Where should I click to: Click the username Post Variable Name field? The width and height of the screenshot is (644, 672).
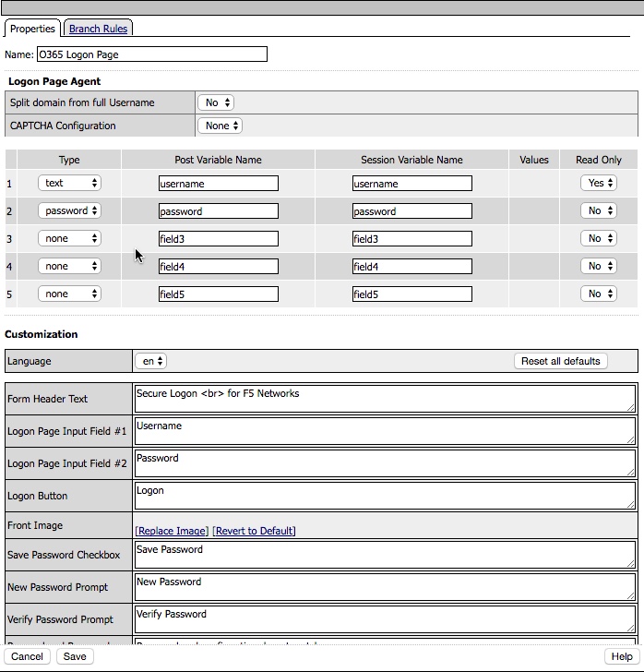tap(218, 184)
